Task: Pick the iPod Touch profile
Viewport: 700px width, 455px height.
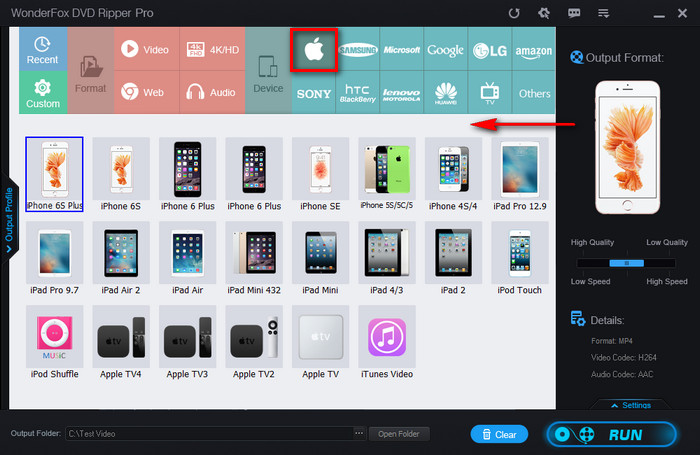Action: tap(520, 258)
